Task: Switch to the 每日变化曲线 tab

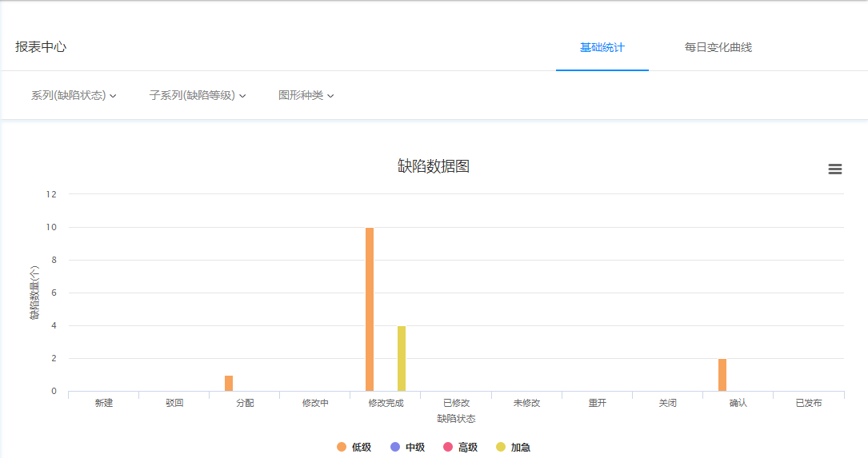Action: 718,48
